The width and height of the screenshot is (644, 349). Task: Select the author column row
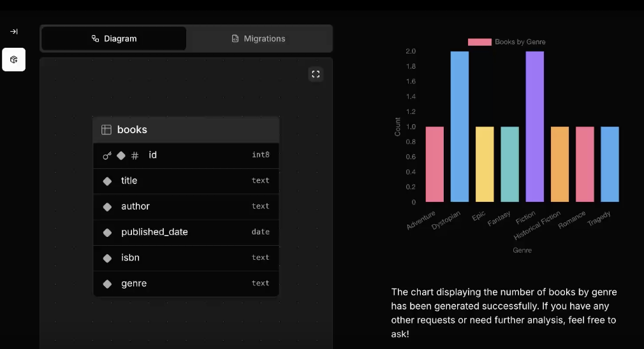186,206
